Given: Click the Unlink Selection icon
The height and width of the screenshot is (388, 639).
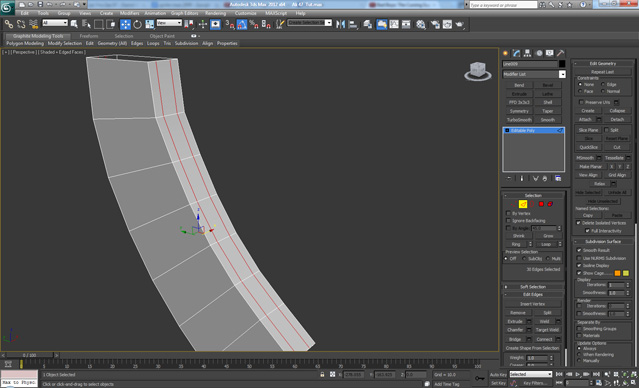Looking at the screenshot, I should click(x=21, y=24).
